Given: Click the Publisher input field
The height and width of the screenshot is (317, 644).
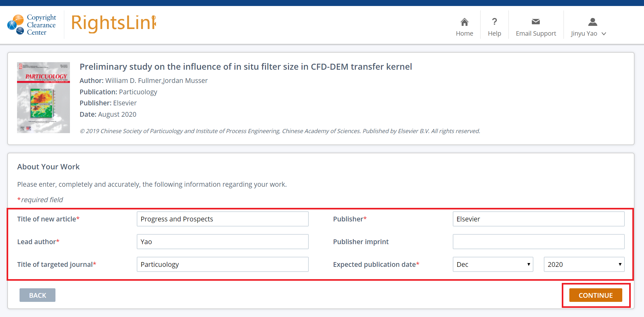Looking at the screenshot, I should click(538, 219).
